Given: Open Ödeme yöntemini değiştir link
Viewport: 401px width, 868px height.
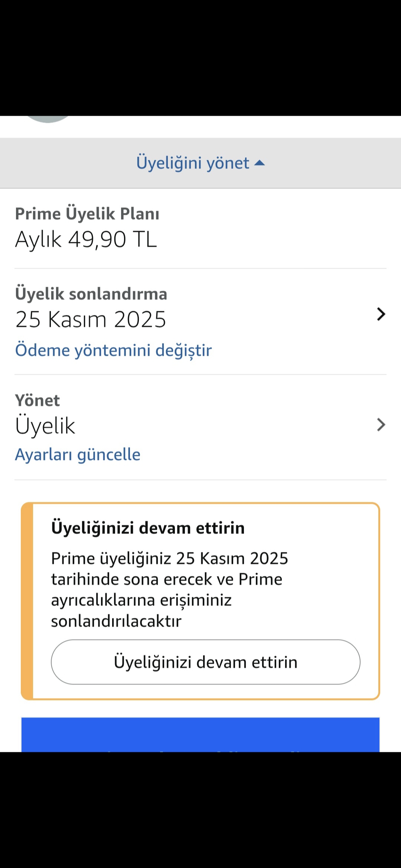Looking at the screenshot, I should [x=113, y=350].
